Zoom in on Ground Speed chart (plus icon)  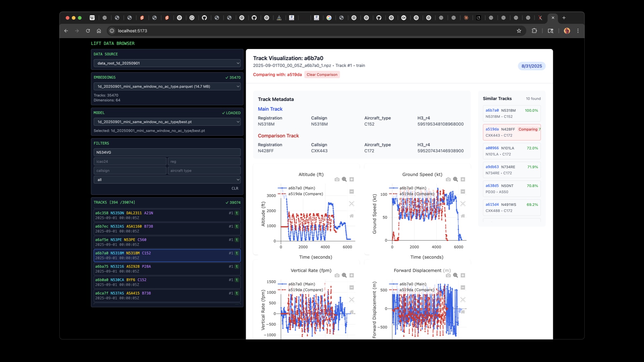click(463, 179)
